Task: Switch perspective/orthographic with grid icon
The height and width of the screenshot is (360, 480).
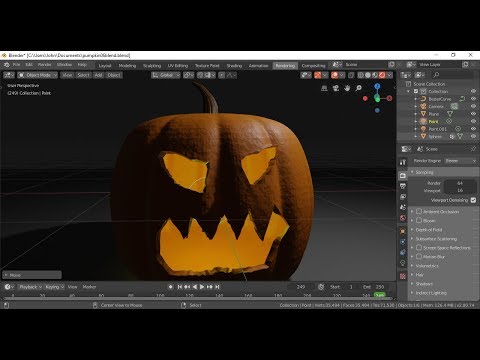Action: [324, 88]
